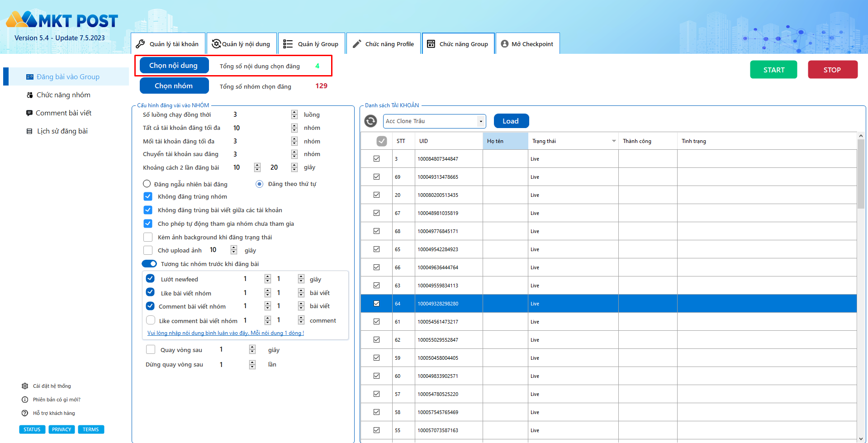
Task: Uncheck Like bài viết nhóm
Action: [150, 292]
